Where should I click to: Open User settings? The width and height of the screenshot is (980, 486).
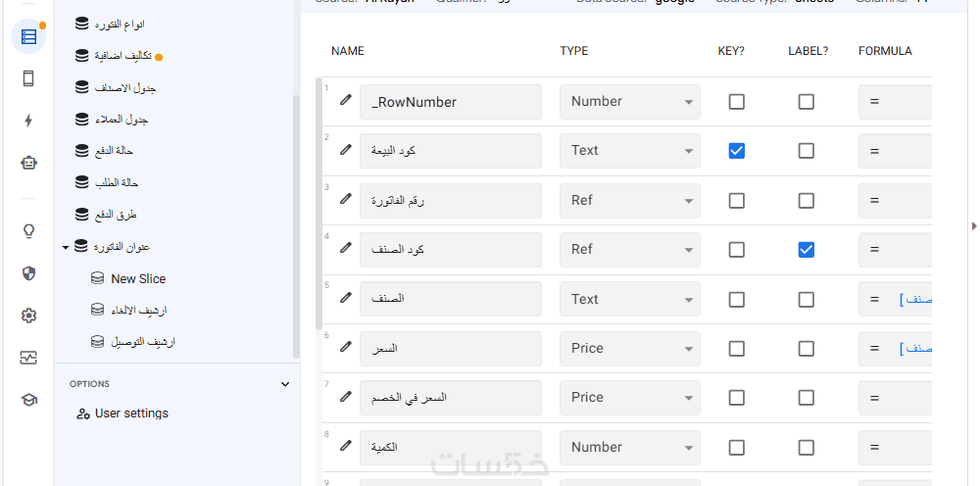(x=131, y=413)
